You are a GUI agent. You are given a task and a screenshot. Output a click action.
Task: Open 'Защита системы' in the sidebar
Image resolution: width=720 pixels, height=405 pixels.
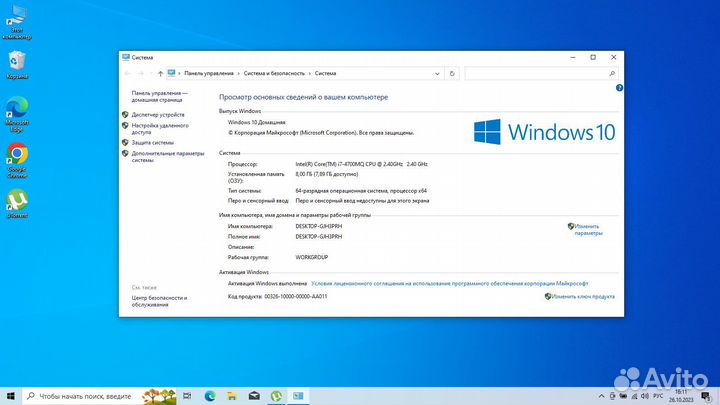[153, 143]
